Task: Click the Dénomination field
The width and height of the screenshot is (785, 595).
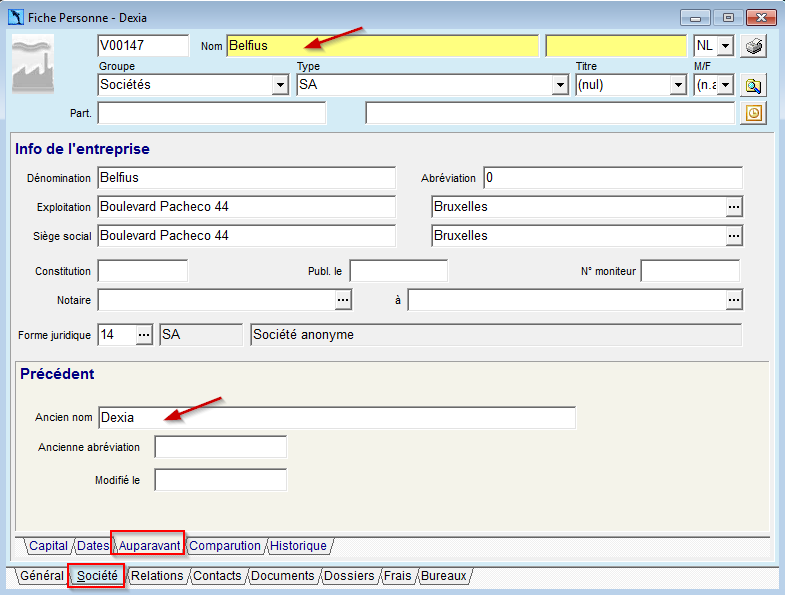Action: [x=246, y=178]
